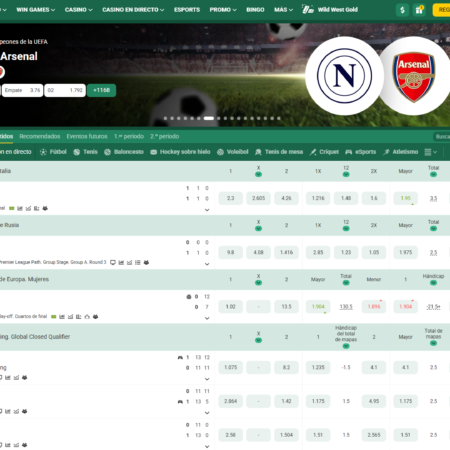Expand CASINO EN DIRECTO menu
The height and width of the screenshot is (450, 450).
click(133, 10)
